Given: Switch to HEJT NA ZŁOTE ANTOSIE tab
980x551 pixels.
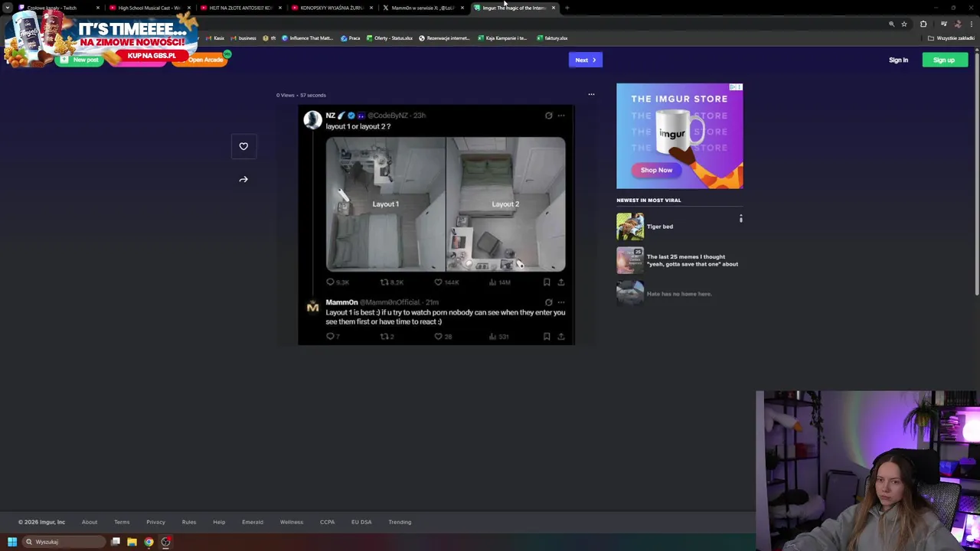Looking at the screenshot, I should 240,8.
